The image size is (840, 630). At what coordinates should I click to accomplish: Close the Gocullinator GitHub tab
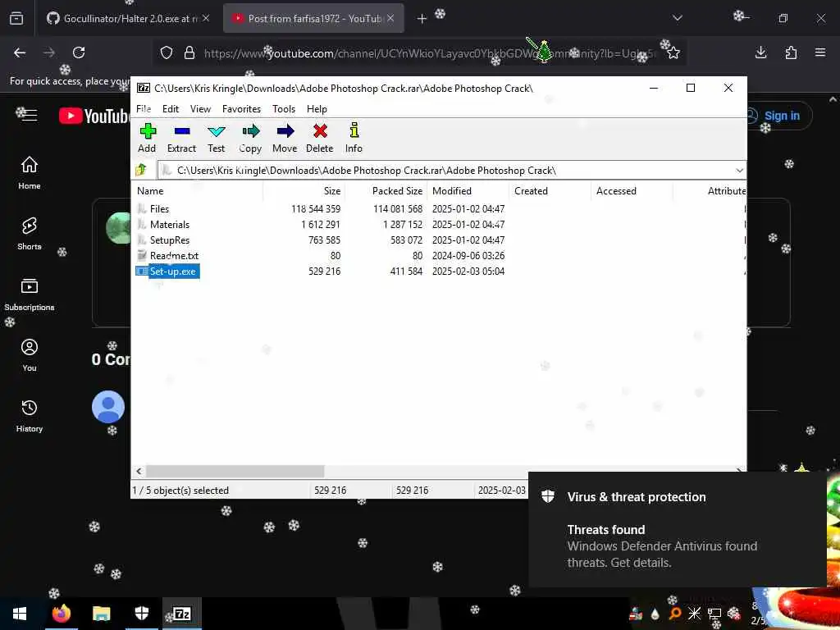coord(206,18)
